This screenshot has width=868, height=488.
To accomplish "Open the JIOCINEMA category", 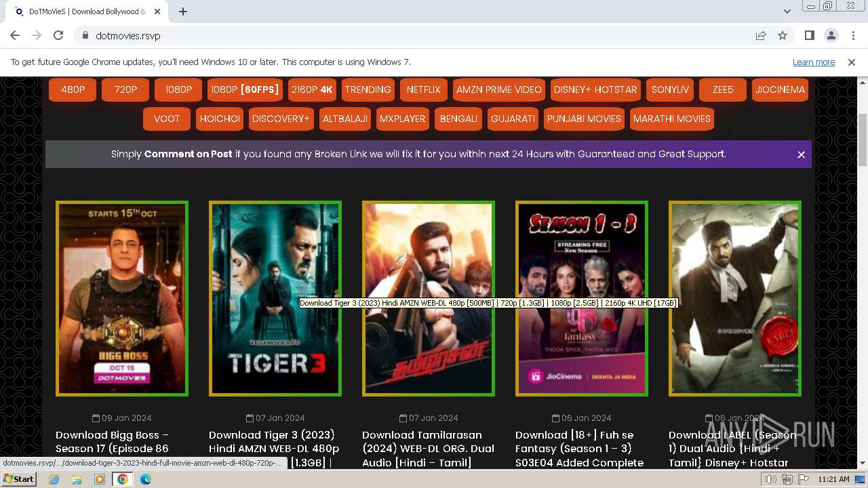I will tap(780, 89).
